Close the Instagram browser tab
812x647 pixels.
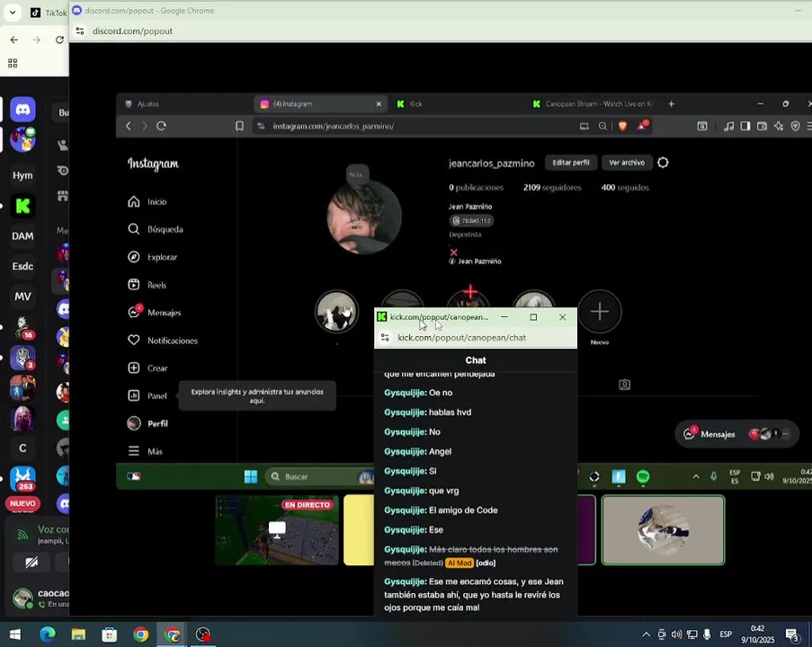tap(379, 104)
